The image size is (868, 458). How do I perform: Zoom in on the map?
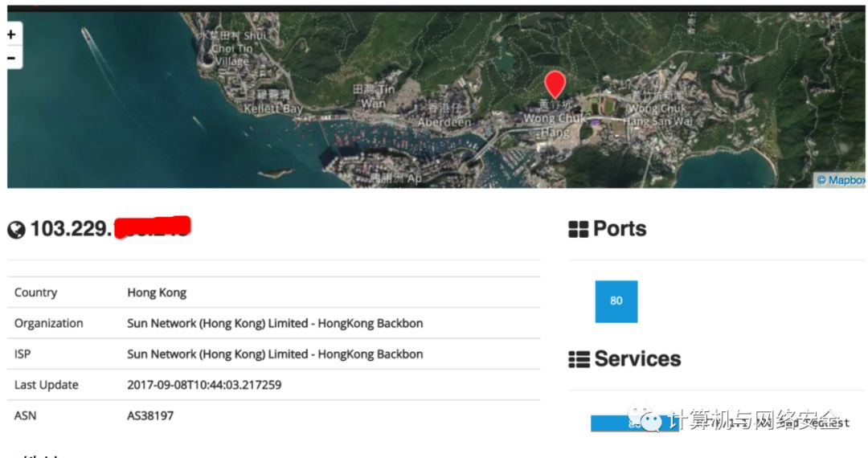tap(11, 35)
